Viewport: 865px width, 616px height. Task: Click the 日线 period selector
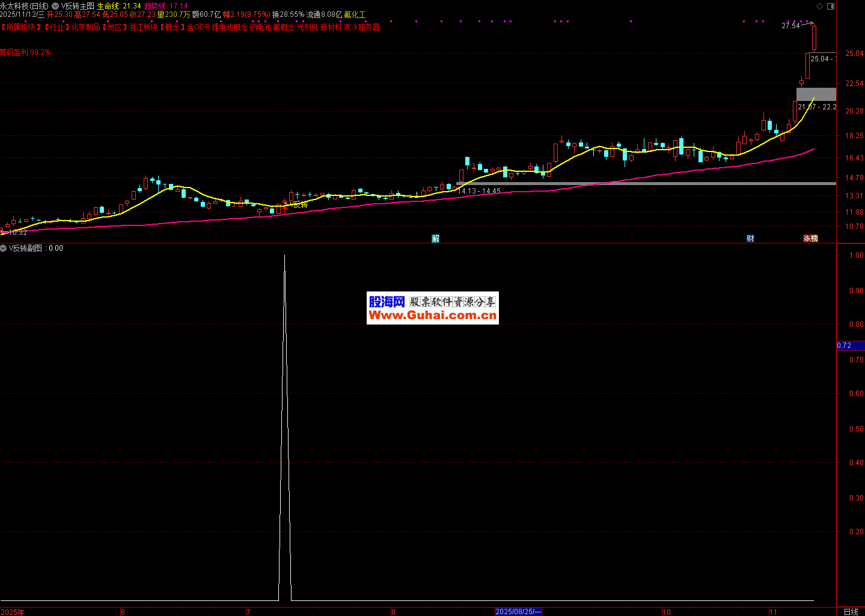(851, 612)
